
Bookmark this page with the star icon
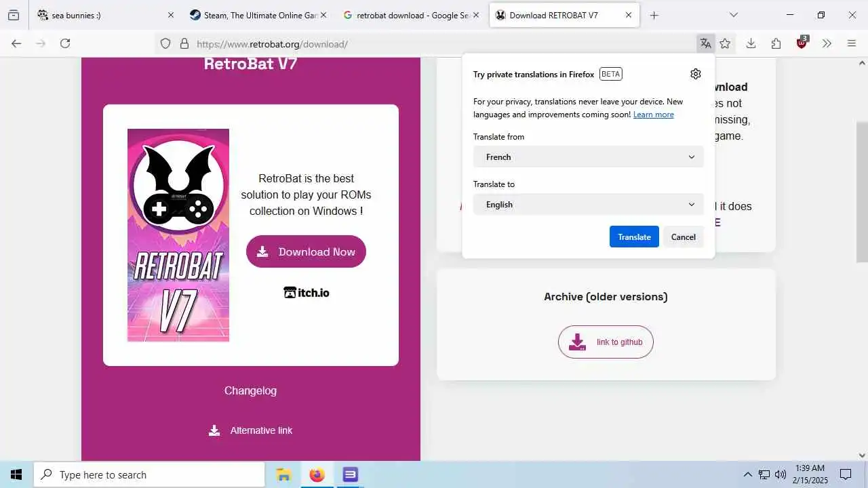725,43
